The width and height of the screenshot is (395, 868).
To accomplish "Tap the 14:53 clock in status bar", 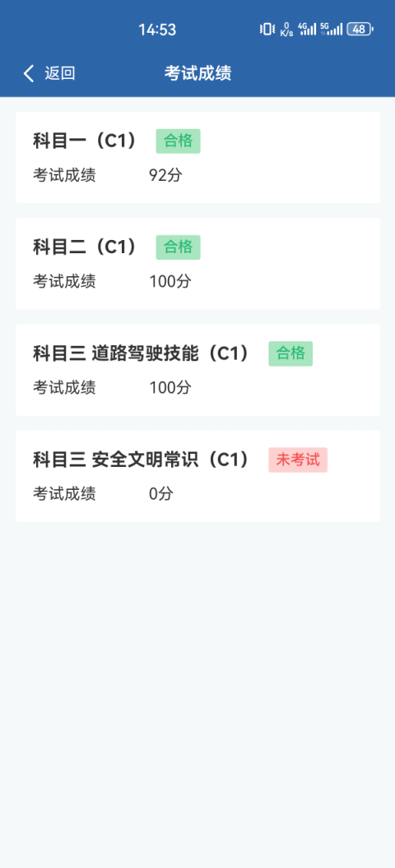I will [x=157, y=30].
